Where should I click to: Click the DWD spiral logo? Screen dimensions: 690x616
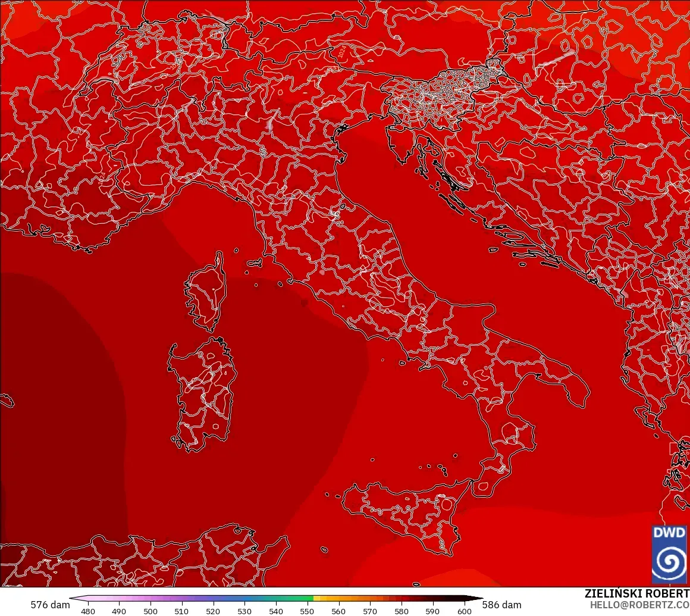tap(669, 554)
